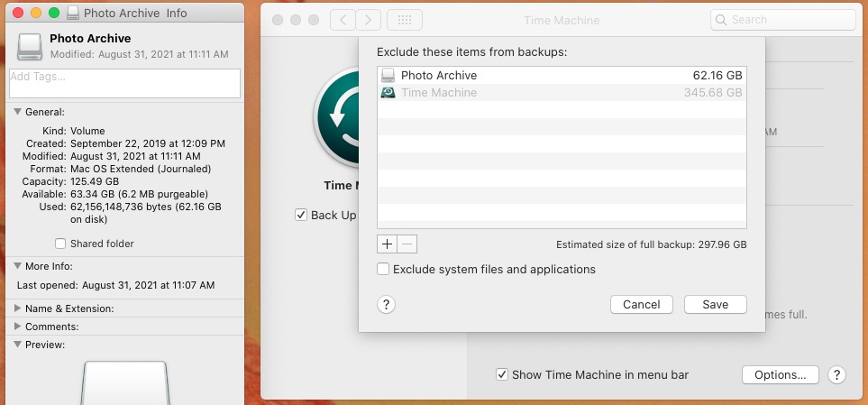Viewport: 868px width, 405px height.
Task: Toggle Show Time Machine in menu bar
Action: [x=501, y=374]
